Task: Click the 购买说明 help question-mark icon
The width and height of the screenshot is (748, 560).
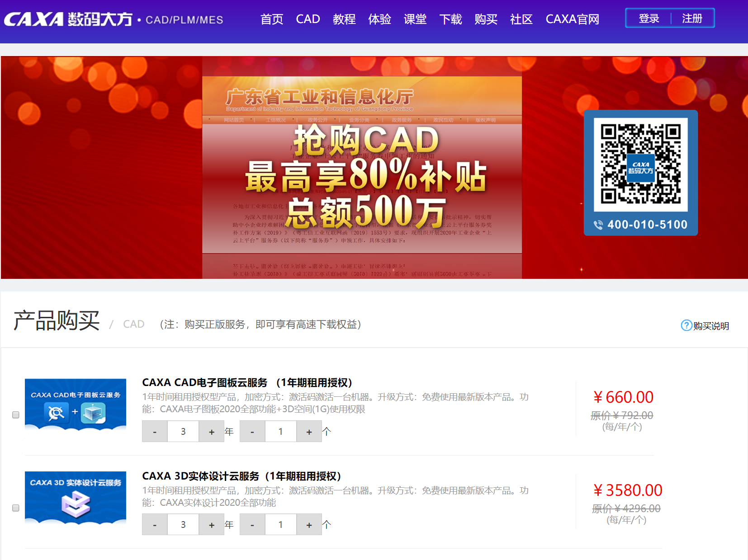Action: pyautogui.click(x=686, y=325)
